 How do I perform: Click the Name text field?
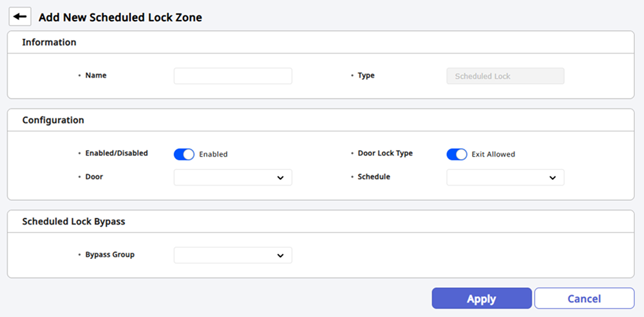pyautogui.click(x=232, y=76)
